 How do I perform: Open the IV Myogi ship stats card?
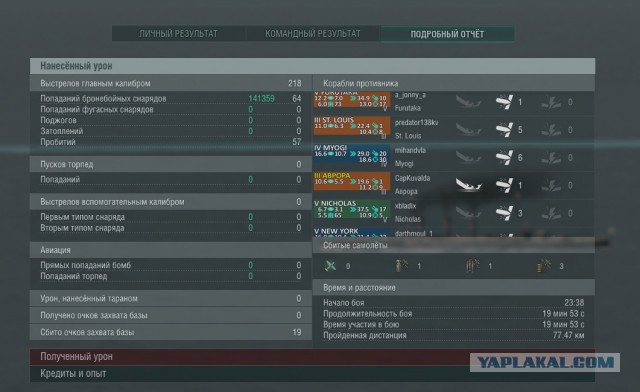pos(351,154)
